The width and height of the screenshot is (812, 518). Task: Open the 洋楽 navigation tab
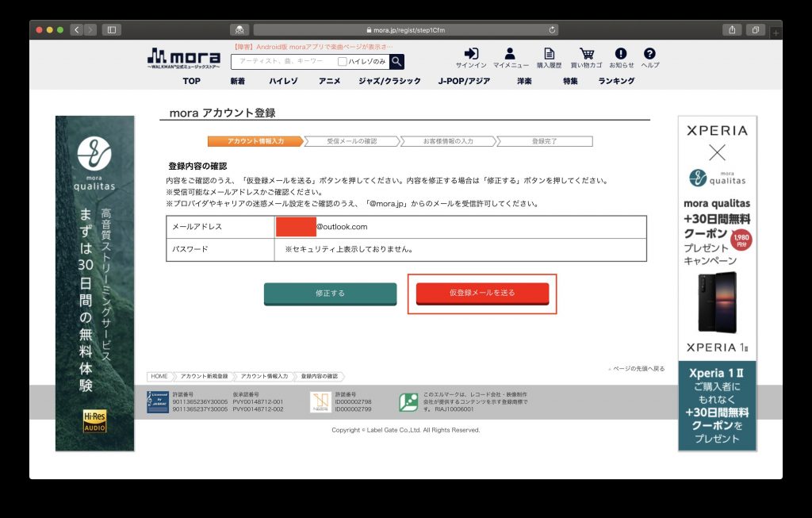524,82
